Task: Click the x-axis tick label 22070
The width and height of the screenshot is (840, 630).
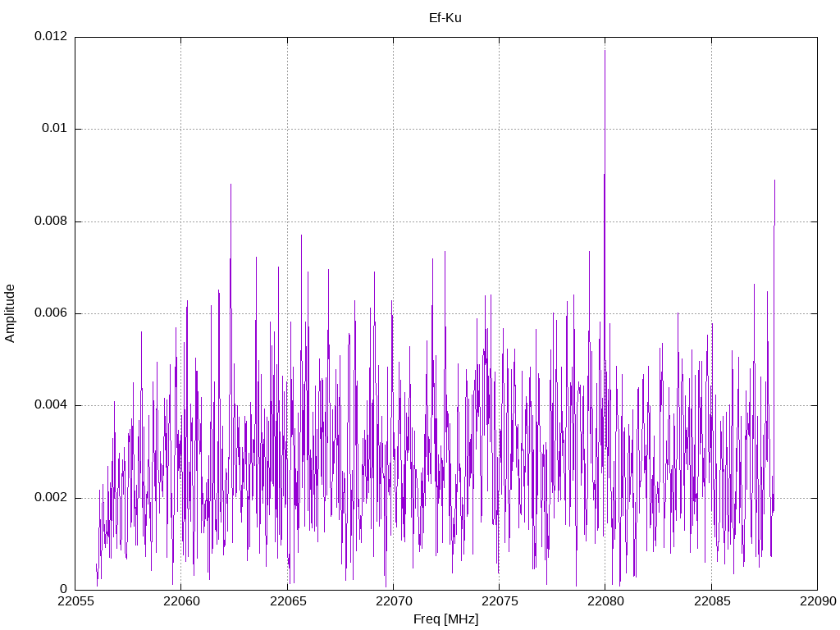Action: (393, 601)
